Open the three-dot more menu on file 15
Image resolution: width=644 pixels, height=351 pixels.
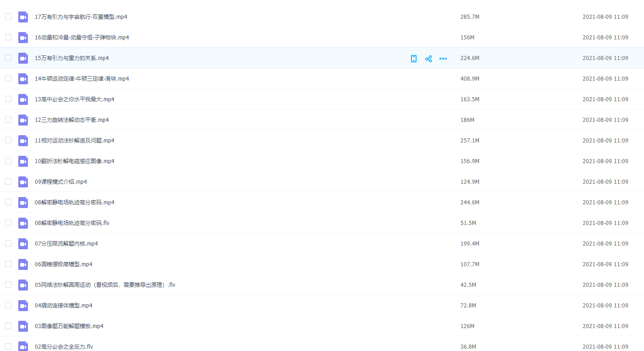coord(443,59)
